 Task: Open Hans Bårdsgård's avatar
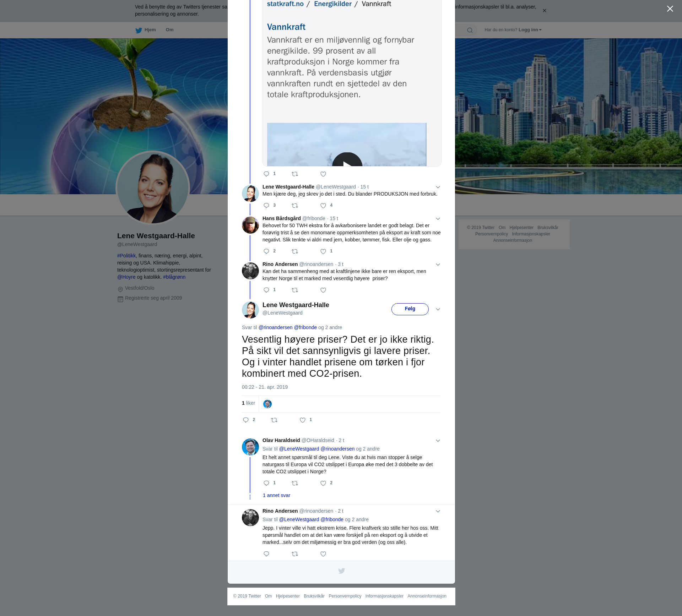pos(250,225)
